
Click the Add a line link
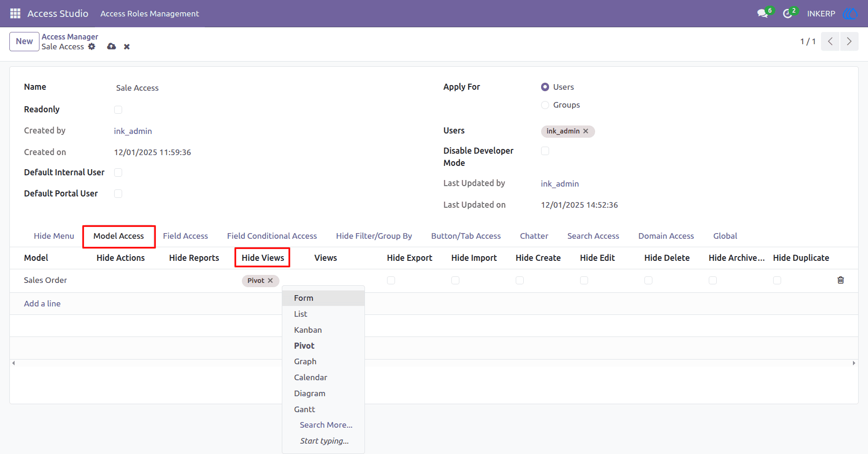point(42,304)
